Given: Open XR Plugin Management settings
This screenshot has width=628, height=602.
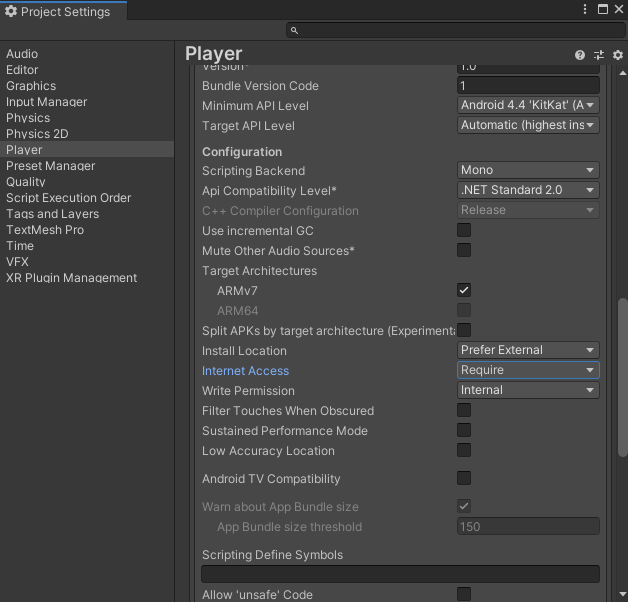Looking at the screenshot, I should pos(87,278).
